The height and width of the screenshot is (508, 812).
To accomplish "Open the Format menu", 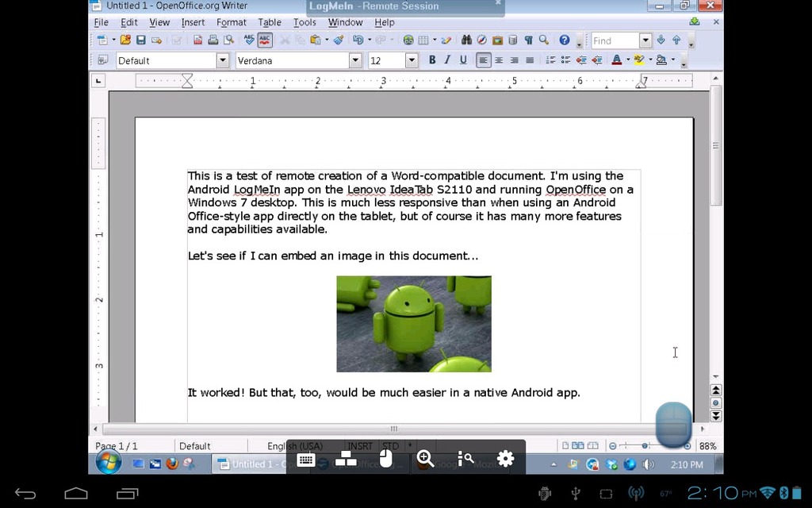I will click(231, 22).
